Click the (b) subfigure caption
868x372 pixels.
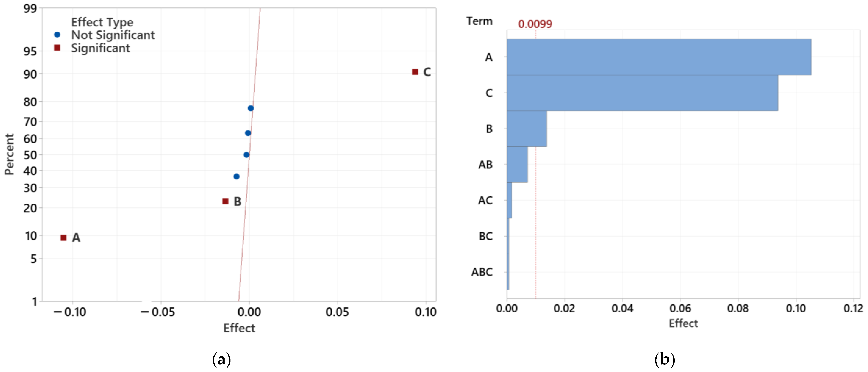pyautogui.click(x=665, y=359)
